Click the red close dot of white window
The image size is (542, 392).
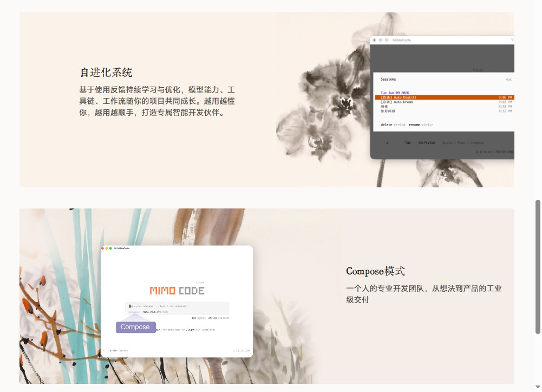coord(102,248)
